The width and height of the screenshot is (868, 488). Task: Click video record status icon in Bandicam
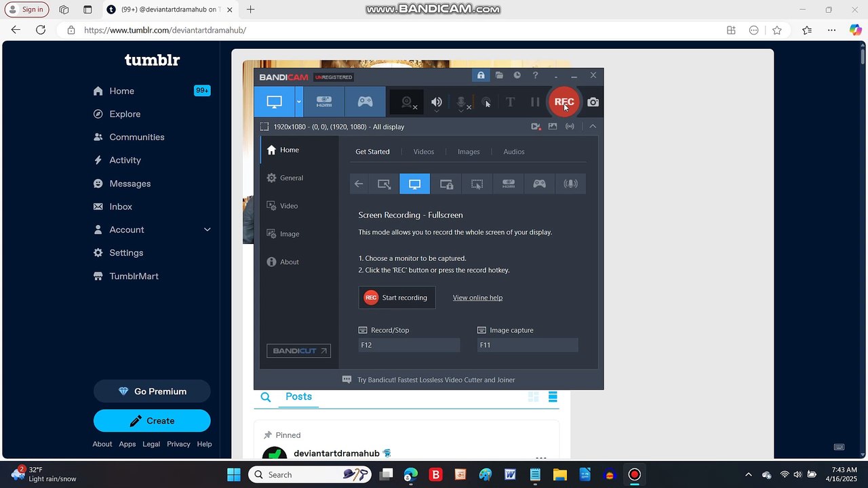pos(536,126)
